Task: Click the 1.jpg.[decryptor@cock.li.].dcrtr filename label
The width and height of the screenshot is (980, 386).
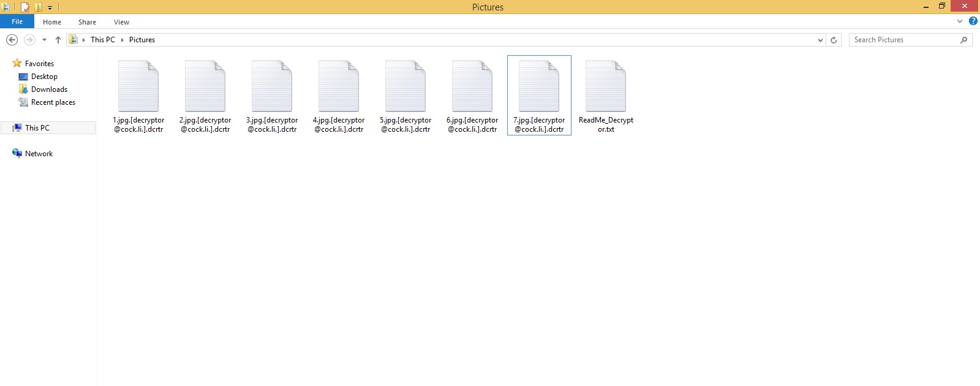Action: [x=138, y=125]
